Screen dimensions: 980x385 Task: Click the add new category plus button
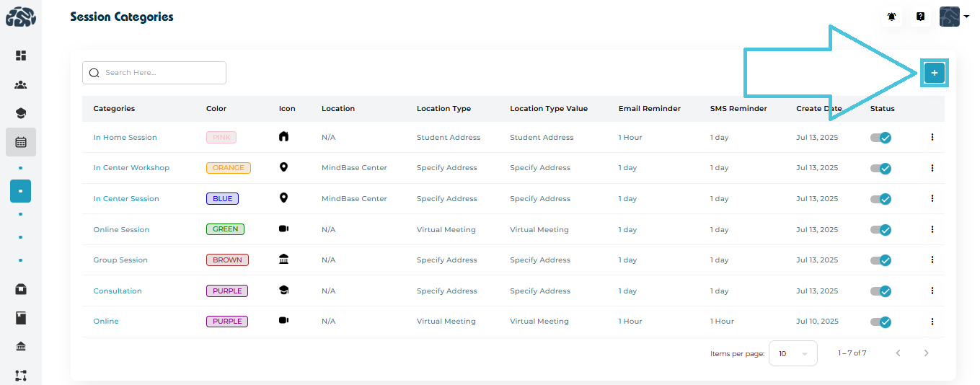point(934,73)
